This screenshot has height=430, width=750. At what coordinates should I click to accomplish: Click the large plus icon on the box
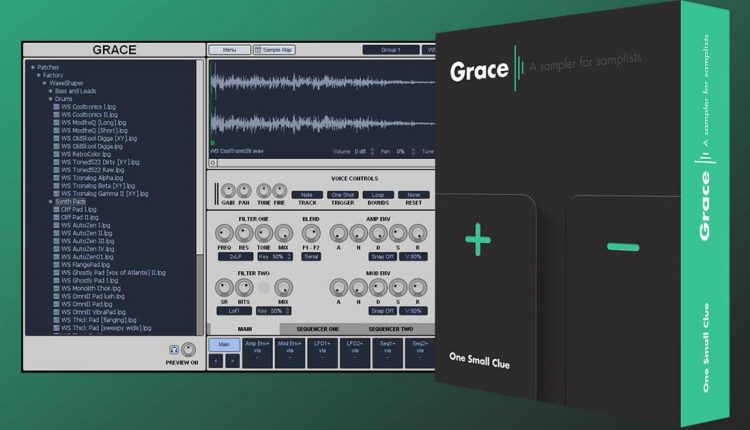tap(478, 240)
